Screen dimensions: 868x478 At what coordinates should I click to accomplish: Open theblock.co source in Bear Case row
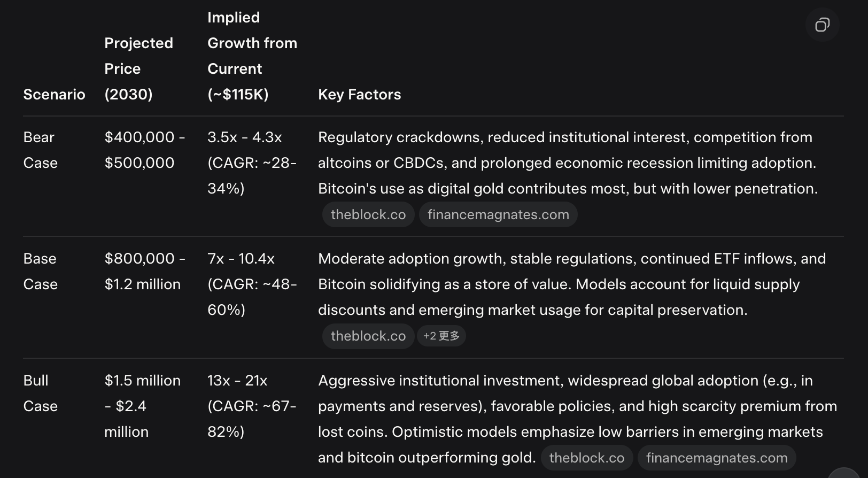coord(368,214)
